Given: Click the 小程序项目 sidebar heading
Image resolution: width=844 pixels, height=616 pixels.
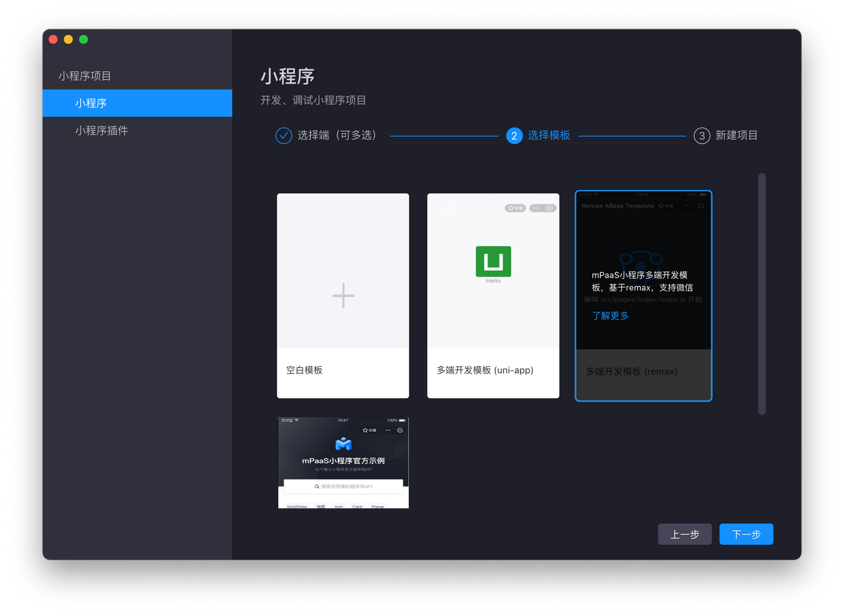Looking at the screenshot, I should [84, 76].
